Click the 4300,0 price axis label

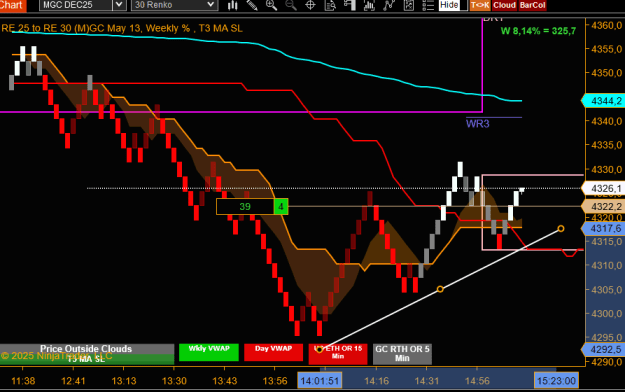coord(607,314)
